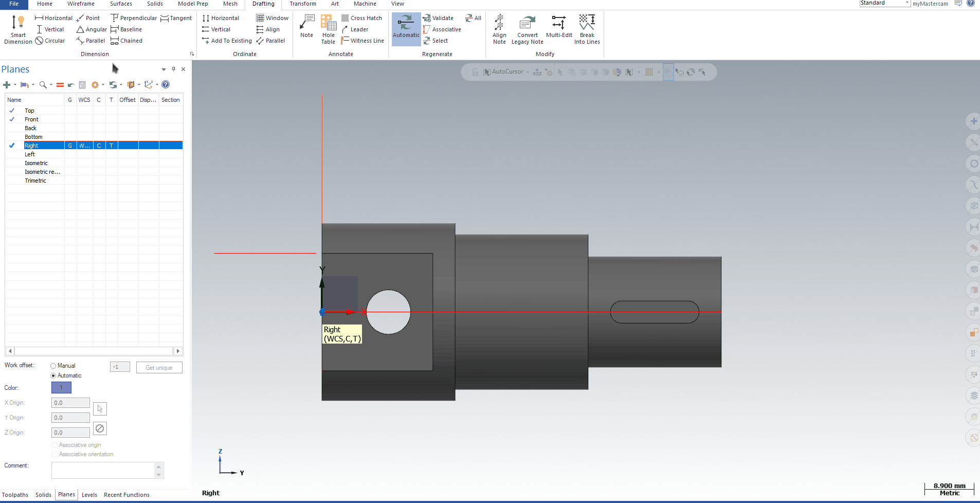Screen dimensions: 980x503
Task: Open the Multi-Edit tool
Action: pyautogui.click(x=559, y=26)
